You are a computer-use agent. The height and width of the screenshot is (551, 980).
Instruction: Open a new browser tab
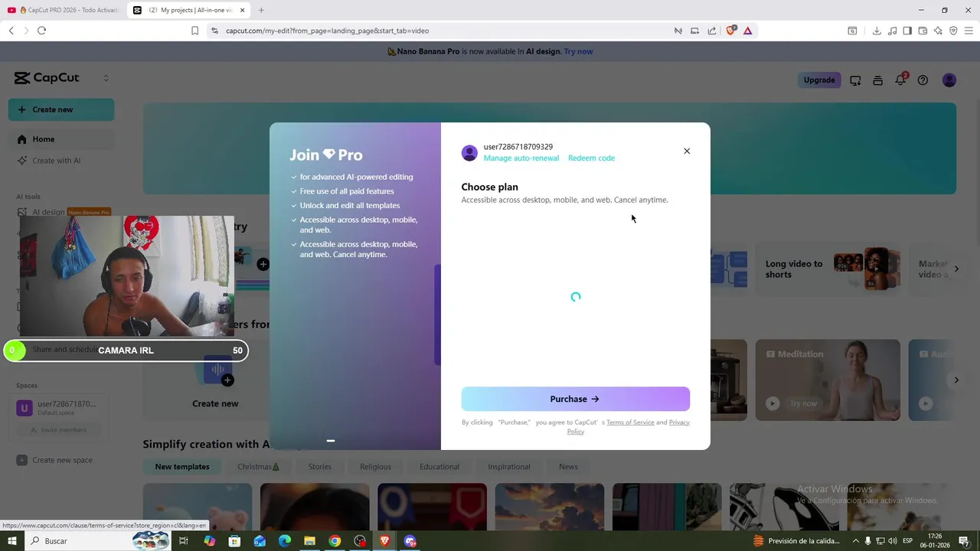[261, 10]
